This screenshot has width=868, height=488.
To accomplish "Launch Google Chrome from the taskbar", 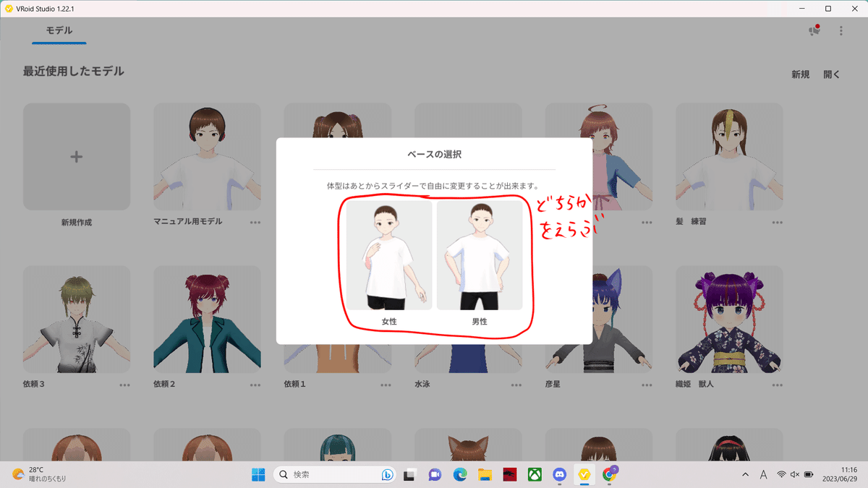I will [608, 474].
